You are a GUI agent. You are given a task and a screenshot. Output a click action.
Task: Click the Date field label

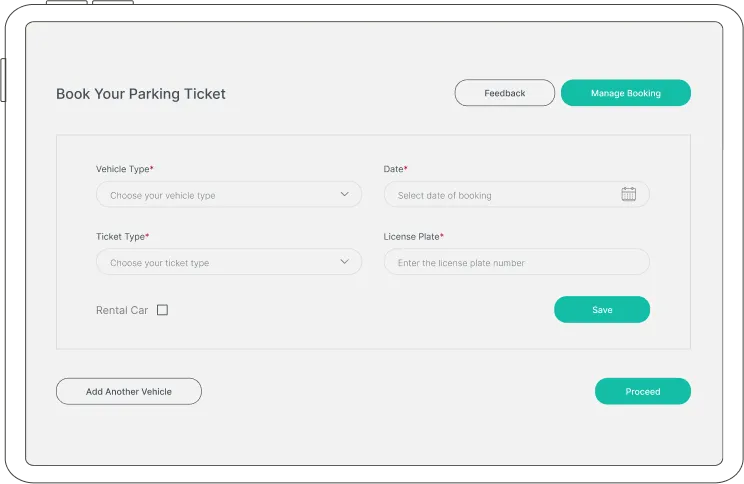tap(393, 169)
